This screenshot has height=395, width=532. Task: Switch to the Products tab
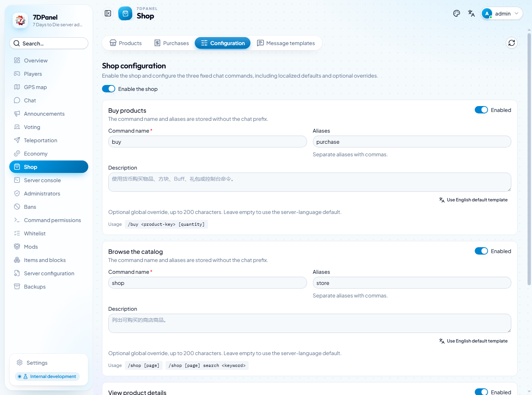tap(126, 43)
